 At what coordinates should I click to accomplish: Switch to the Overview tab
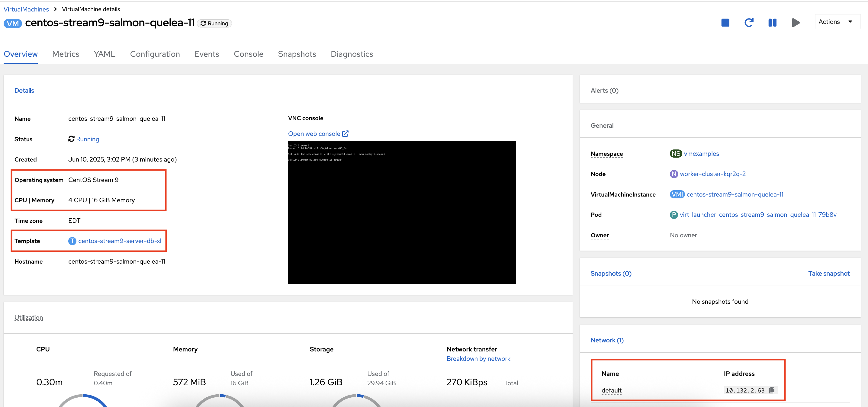point(21,54)
